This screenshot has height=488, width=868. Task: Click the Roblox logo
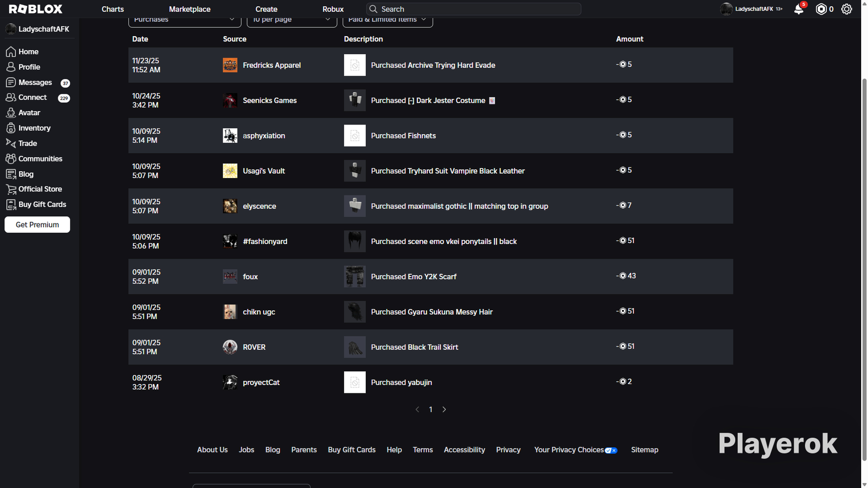(x=36, y=9)
